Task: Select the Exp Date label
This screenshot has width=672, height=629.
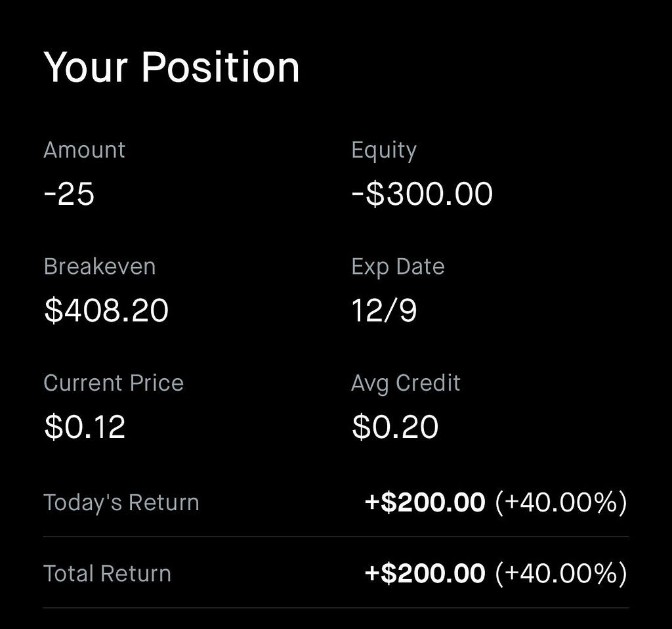Action: [x=398, y=267]
